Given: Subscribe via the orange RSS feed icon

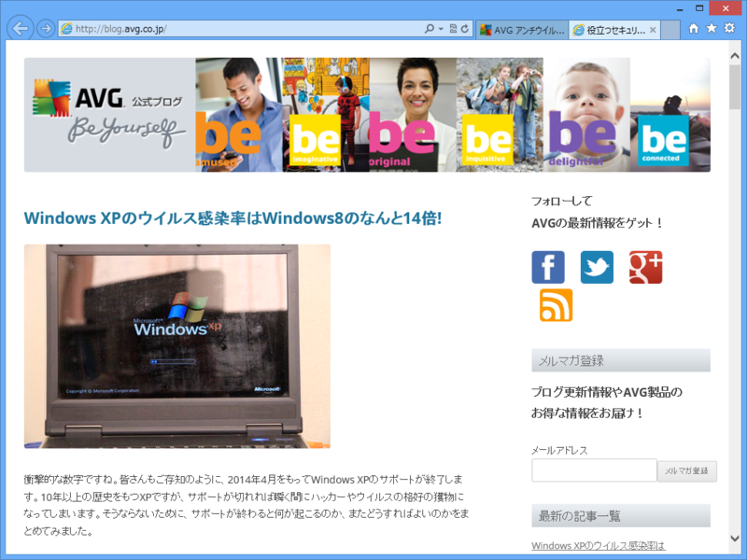Looking at the screenshot, I should pos(557,305).
